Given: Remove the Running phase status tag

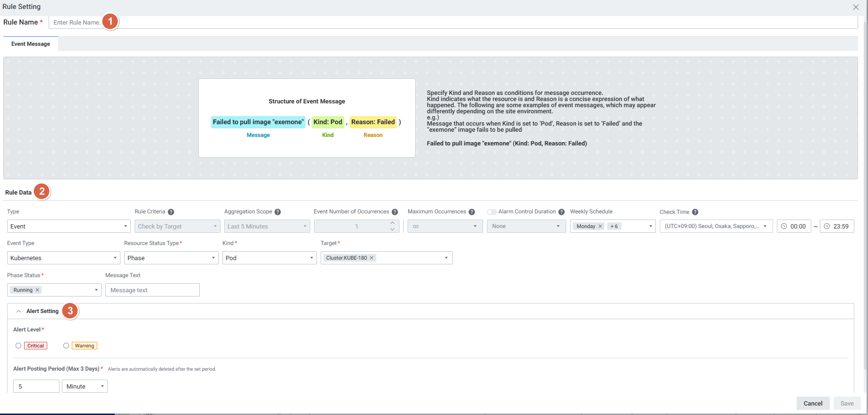Looking at the screenshot, I should pyautogui.click(x=37, y=290).
